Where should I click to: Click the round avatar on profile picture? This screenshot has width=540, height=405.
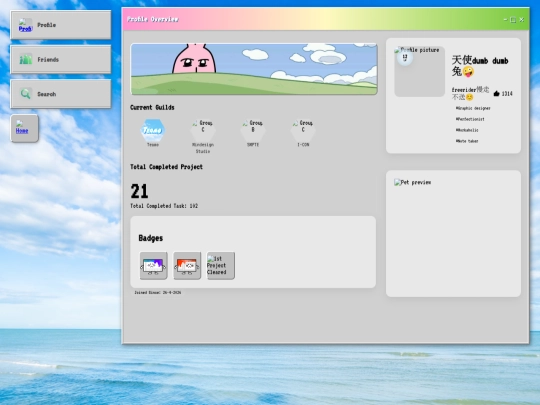coord(405,58)
